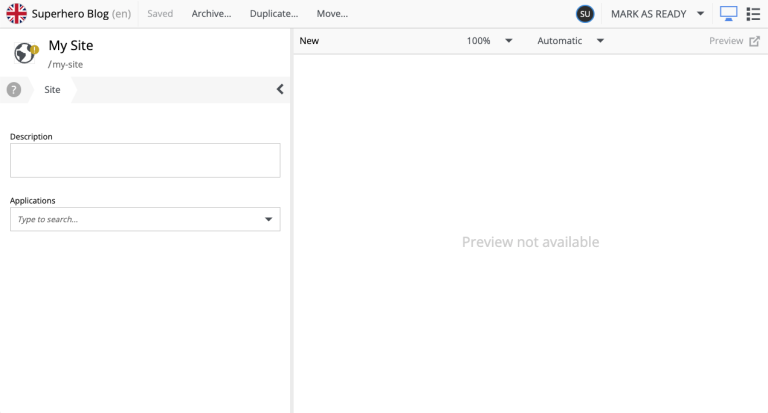Toggle the monitor preview panel icon
Viewport: 768px width, 413px height.
(728, 14)
